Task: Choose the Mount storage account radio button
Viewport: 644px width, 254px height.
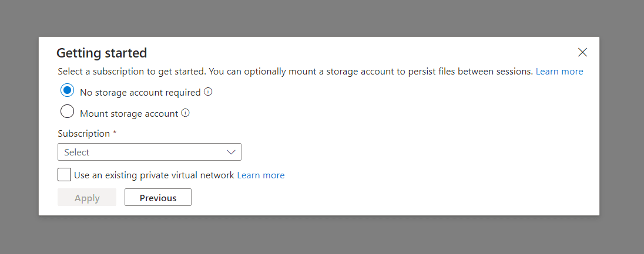Action: pos(67,111)
